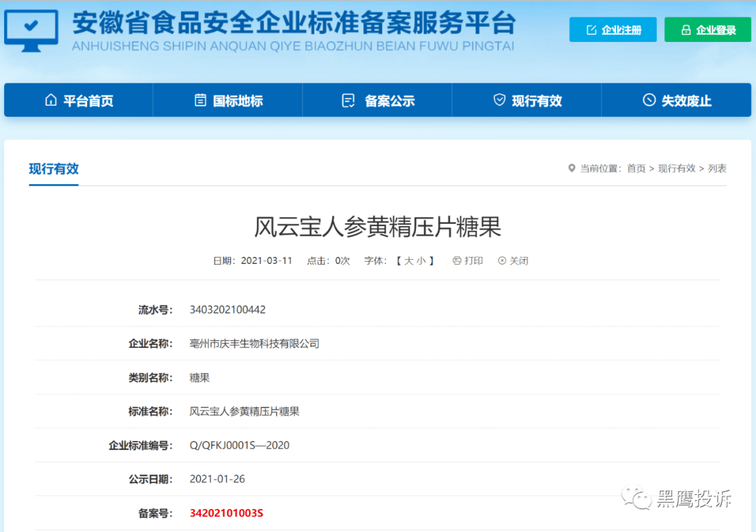Click the home icon beside 平台首页
This screenshot has height=532, width=756.
click(51, 100)
